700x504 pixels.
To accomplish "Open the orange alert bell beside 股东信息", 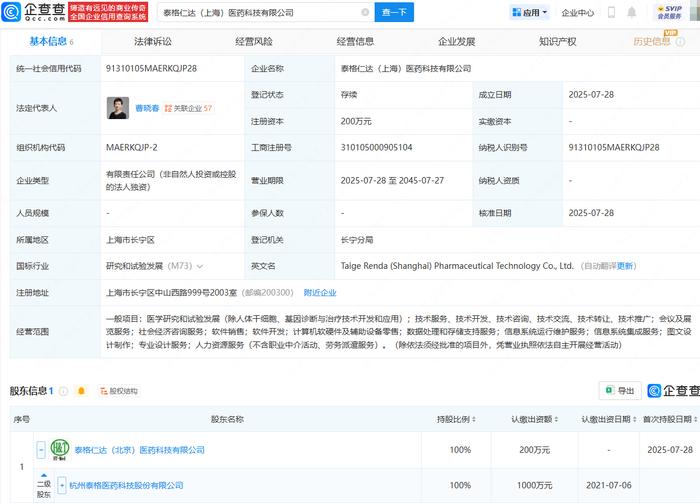I will click(81, 391).
